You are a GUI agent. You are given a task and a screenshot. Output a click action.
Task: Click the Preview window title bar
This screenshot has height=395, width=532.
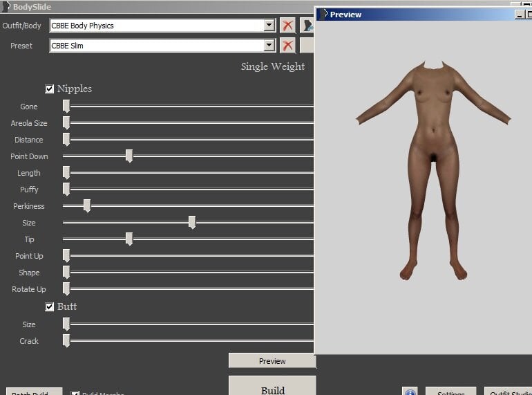(424, 15)
